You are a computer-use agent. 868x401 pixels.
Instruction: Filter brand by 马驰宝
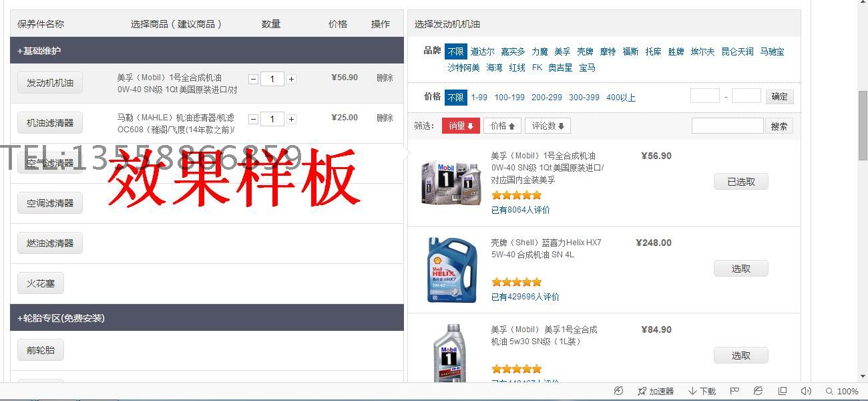click(773, 51)
